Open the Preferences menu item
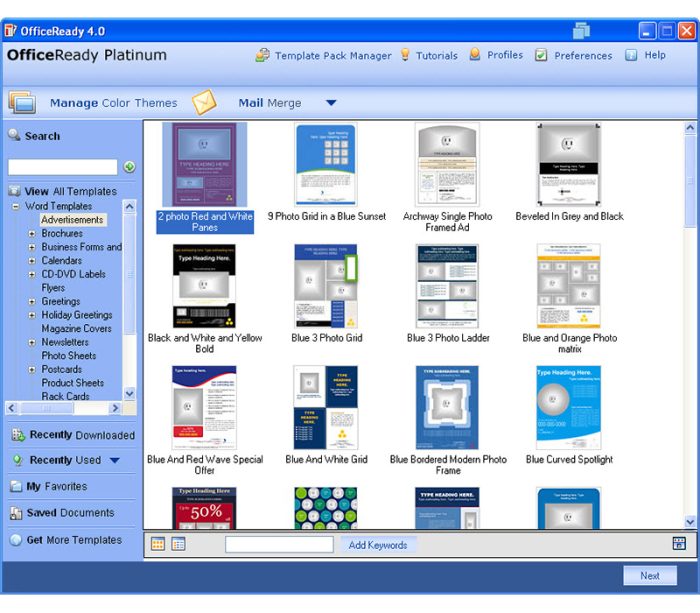This screenshot has height=613, width=700. point(583,55)
